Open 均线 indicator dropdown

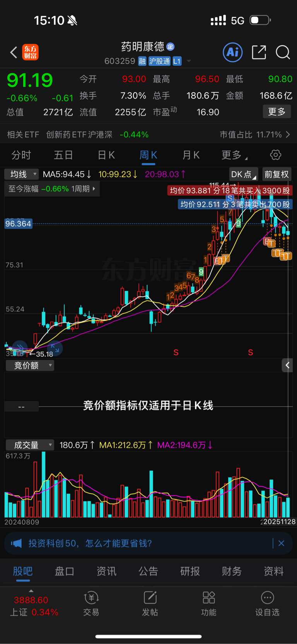[x=22, y=174]
